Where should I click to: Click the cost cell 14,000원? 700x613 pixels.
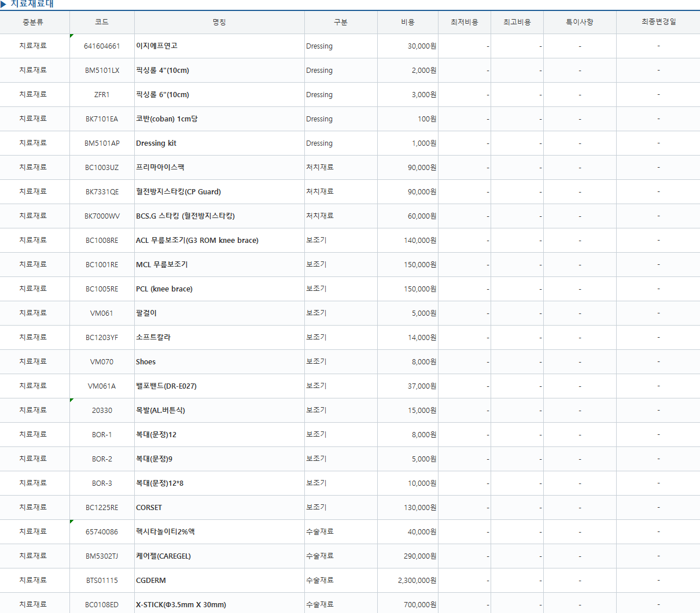408,338
